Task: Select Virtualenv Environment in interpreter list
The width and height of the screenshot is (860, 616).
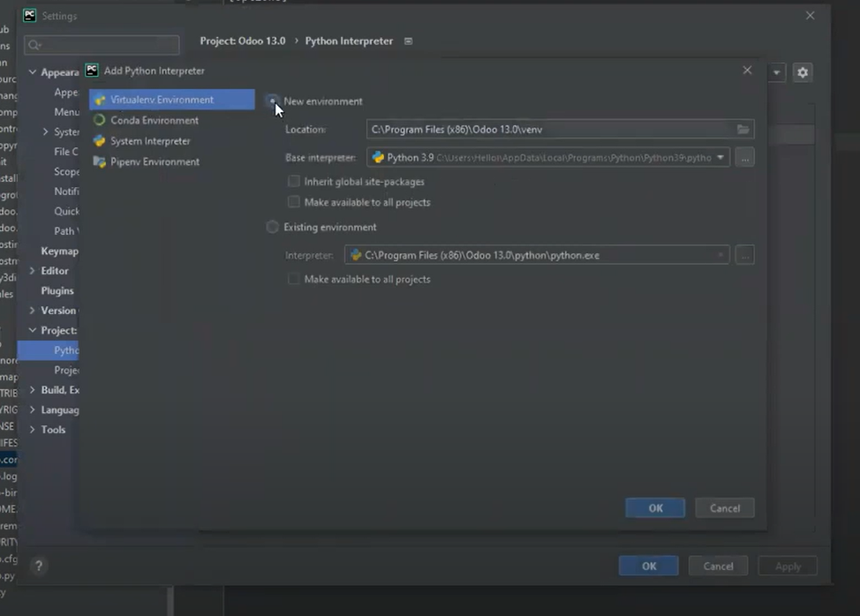Action: [x=171, y=100]
